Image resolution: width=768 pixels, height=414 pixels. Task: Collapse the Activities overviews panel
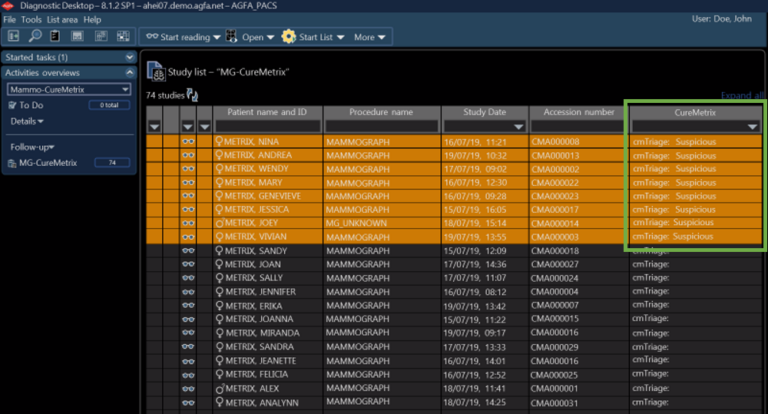[x=129, y=73]
